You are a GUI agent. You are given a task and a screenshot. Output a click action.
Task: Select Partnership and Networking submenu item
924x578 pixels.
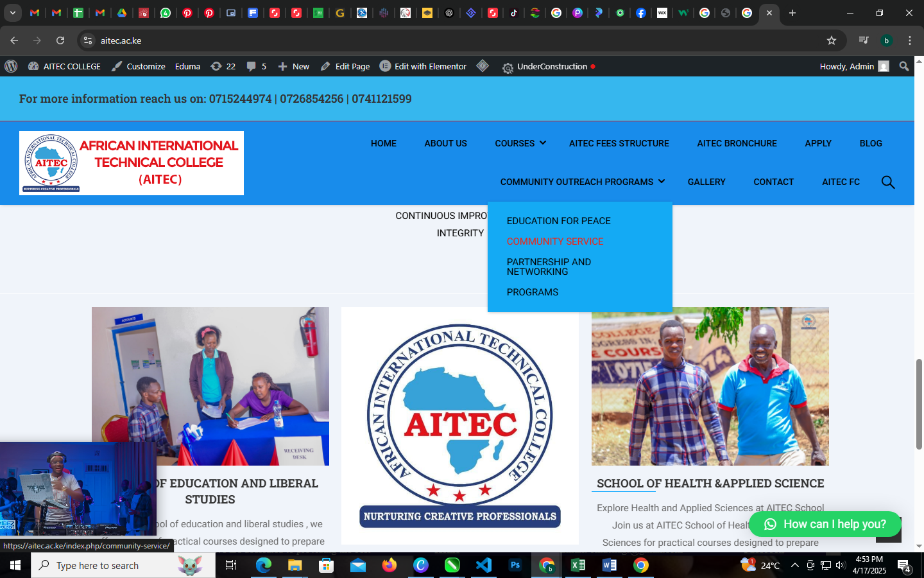point(549,267)
